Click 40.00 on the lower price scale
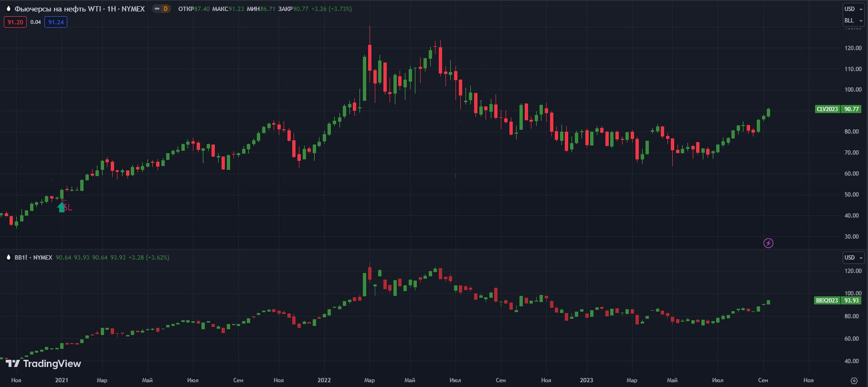 pyautogui.click(x=852, y=361)
